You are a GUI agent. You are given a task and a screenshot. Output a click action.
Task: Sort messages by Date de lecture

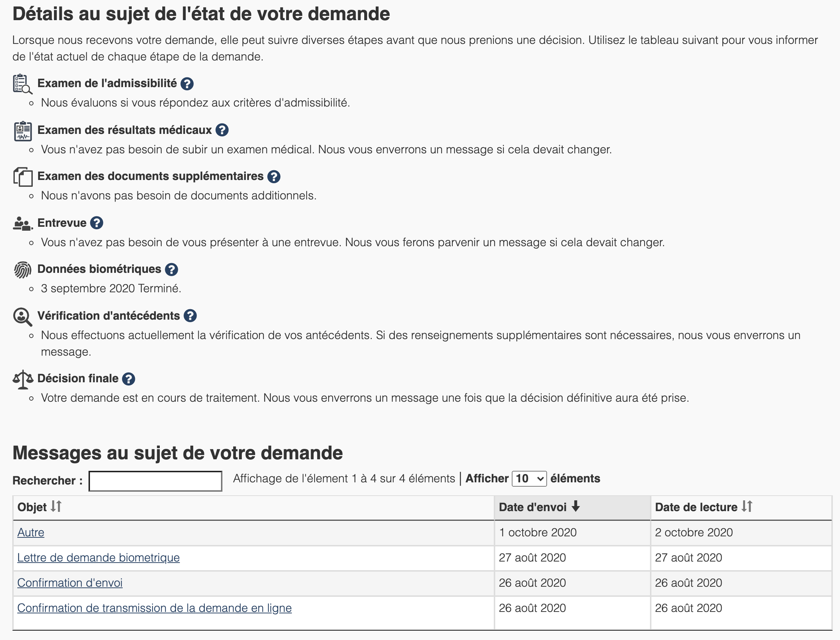(x=703, y=507)
